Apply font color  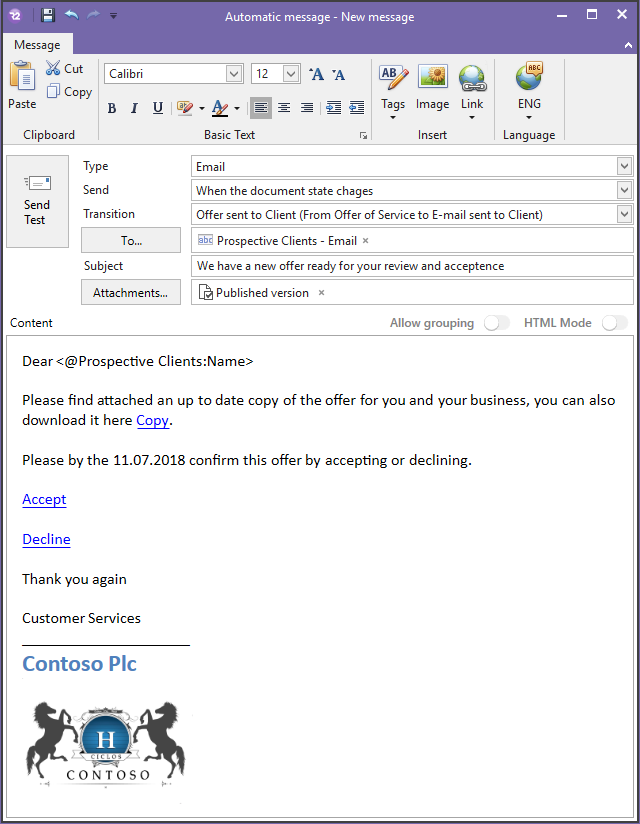(220, 108)
